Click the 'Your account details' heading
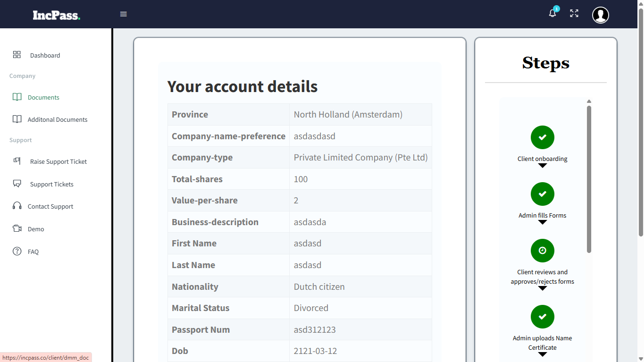This screenshot has height=362, width=644. point(243,86)
